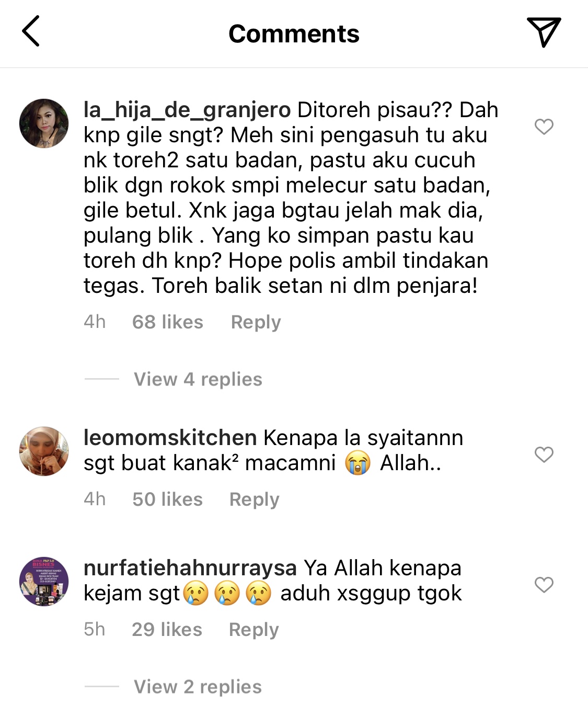This screenshot has height=705, width=588.
Task: Reply to leomomskitchen's comment
Action: [x=255, y=499]
